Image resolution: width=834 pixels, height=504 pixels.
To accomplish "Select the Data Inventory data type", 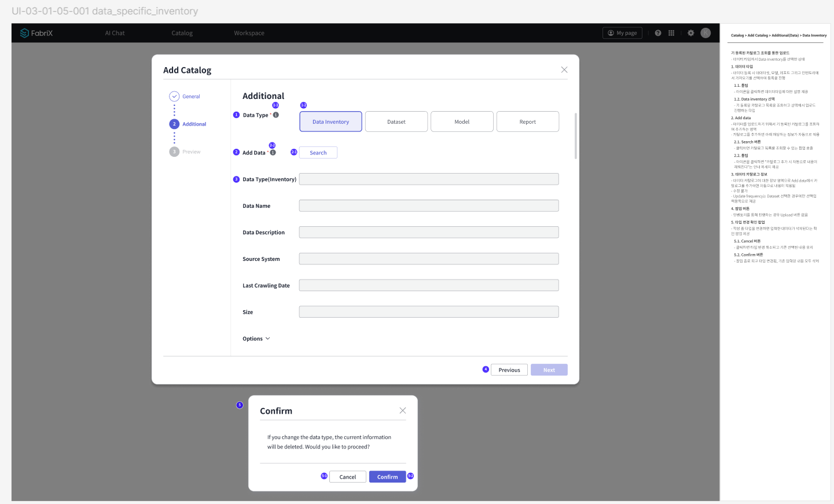I will tap(331, 122).
